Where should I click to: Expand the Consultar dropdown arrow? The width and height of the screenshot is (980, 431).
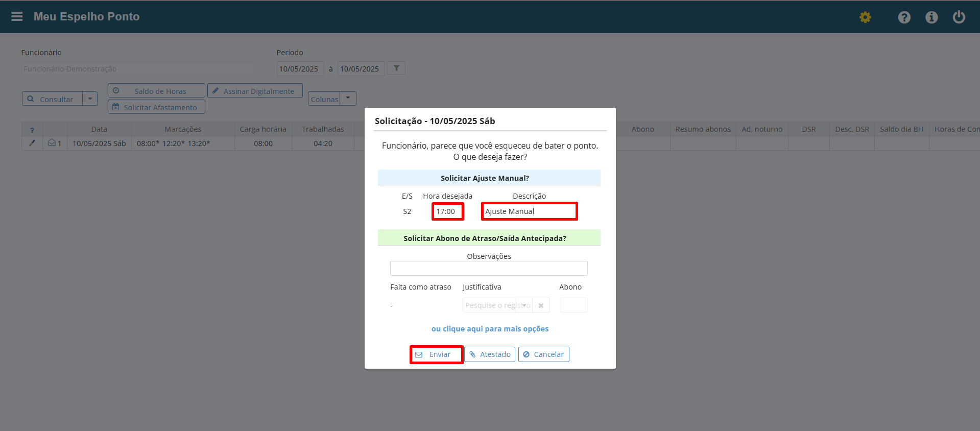90,99
